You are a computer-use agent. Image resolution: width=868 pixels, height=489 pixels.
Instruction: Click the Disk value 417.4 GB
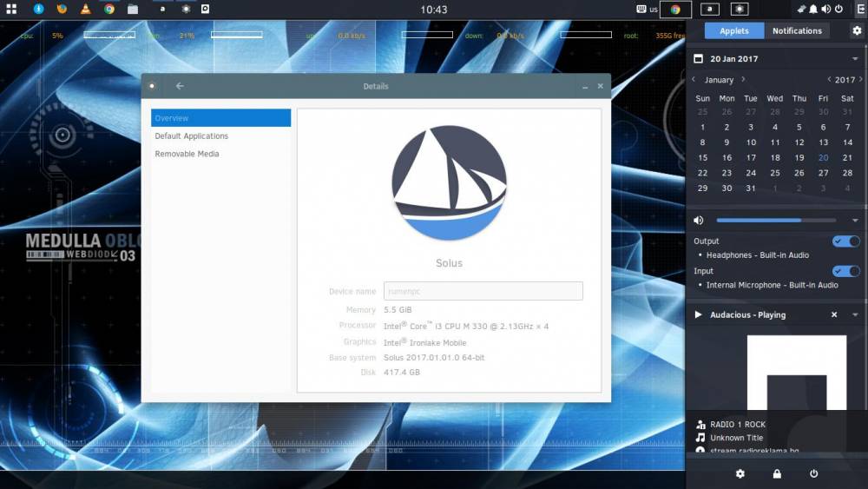[401, 372]
